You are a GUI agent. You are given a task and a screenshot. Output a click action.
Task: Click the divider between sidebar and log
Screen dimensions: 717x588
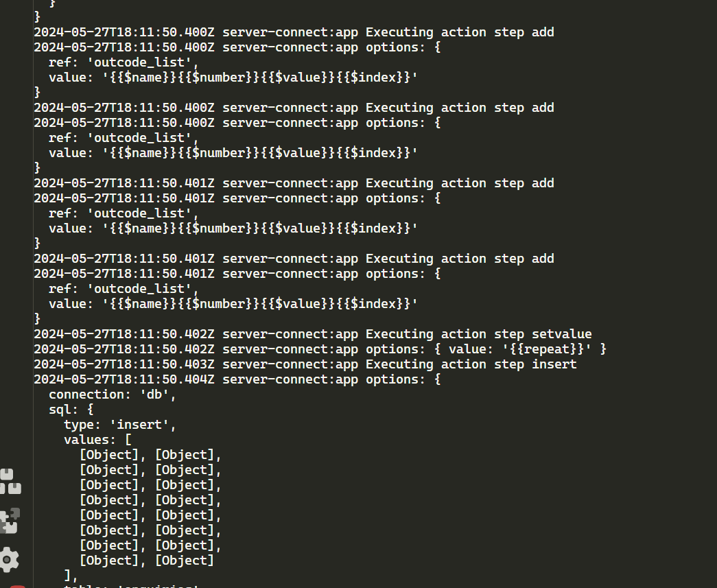33,294
